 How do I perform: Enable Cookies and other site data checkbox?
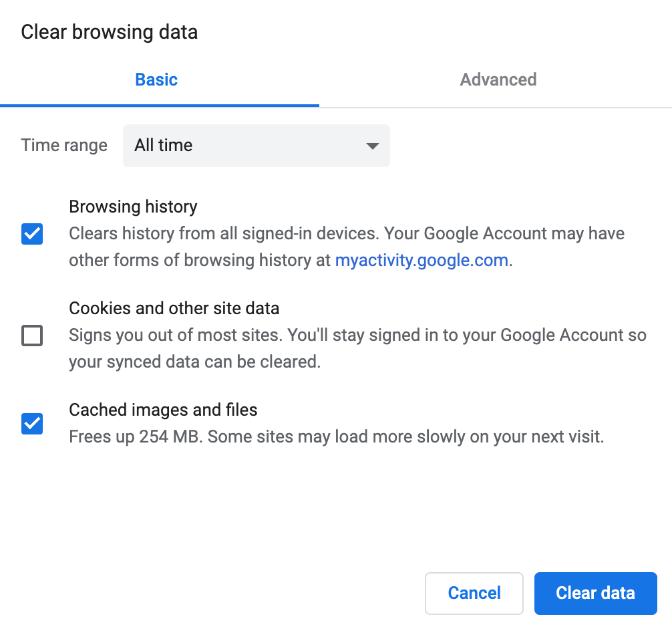tap(32, 335)
